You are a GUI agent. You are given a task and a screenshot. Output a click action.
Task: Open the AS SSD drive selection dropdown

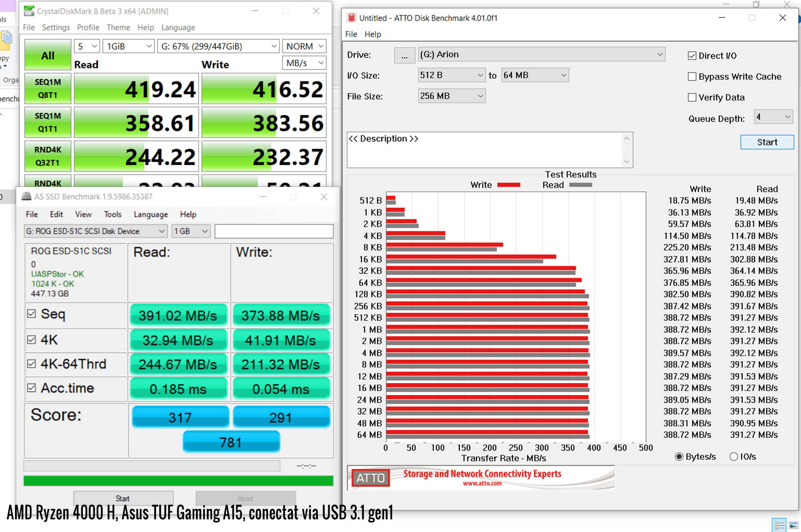tap(95, 231)
